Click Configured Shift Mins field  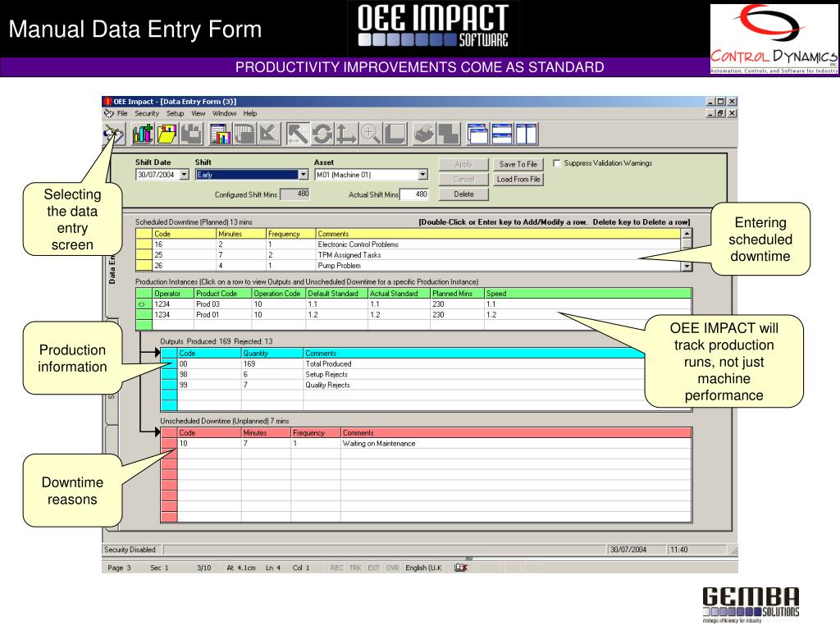tap(295, 194)
